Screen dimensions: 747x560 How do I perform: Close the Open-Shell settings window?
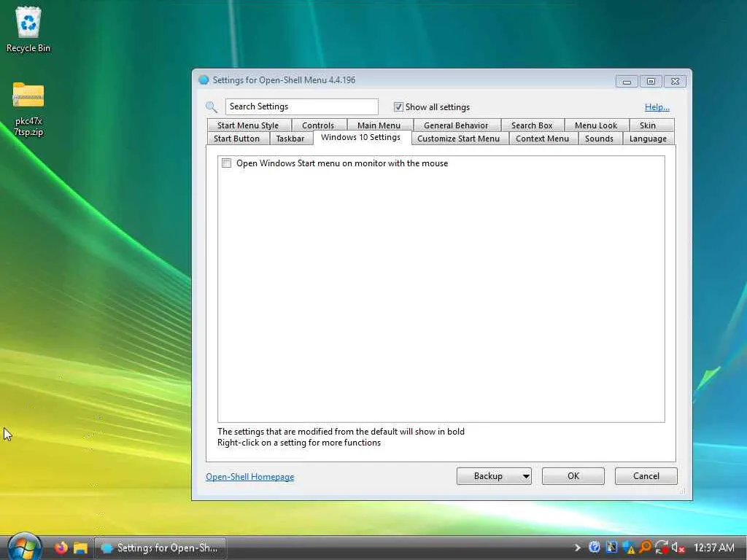675,82
